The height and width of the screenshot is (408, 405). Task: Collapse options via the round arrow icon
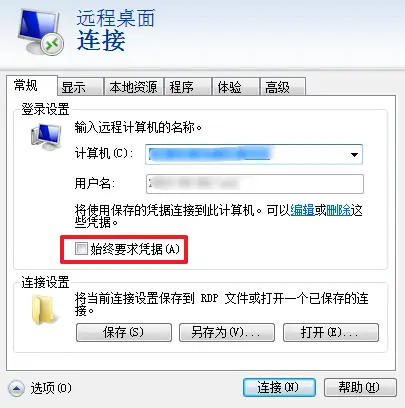(x=16, y=388)
